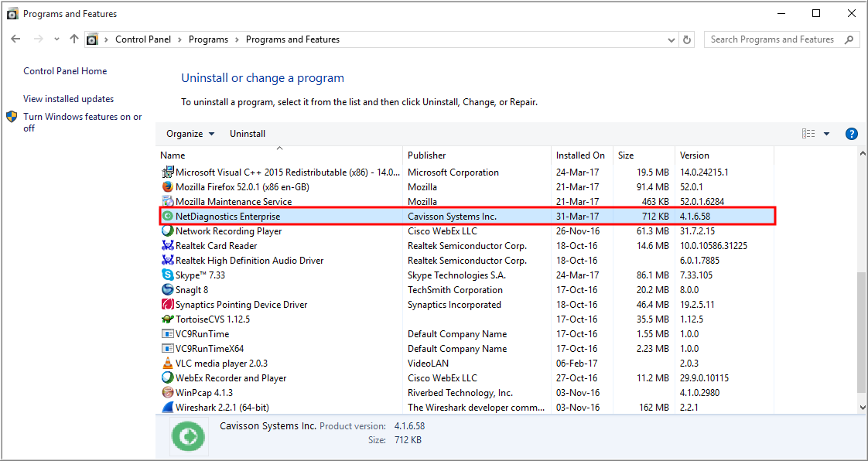Select the Skype™ 7.33 row text

(200, 275)
